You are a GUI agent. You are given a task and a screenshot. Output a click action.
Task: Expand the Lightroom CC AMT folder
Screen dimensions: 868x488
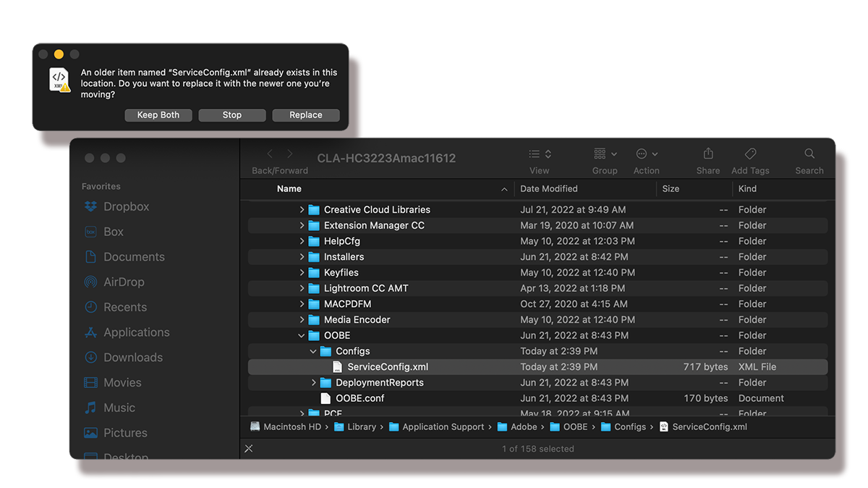tap(302, 288)
